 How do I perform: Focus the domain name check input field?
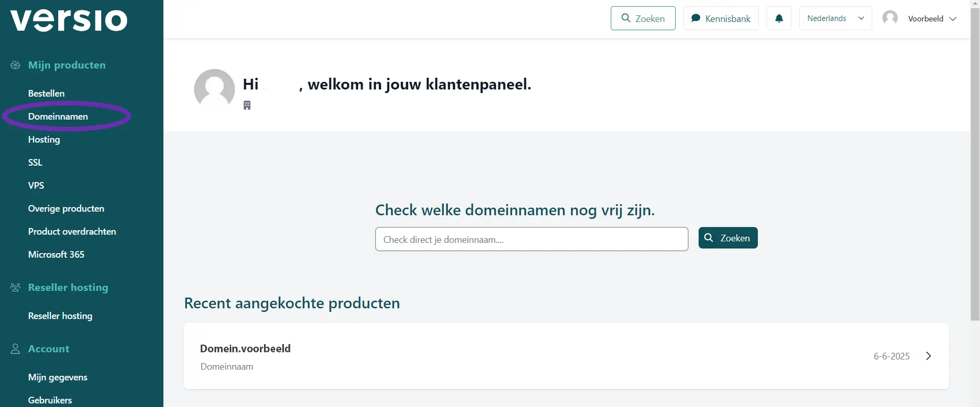pyautogui.click(x=532, y=239)
